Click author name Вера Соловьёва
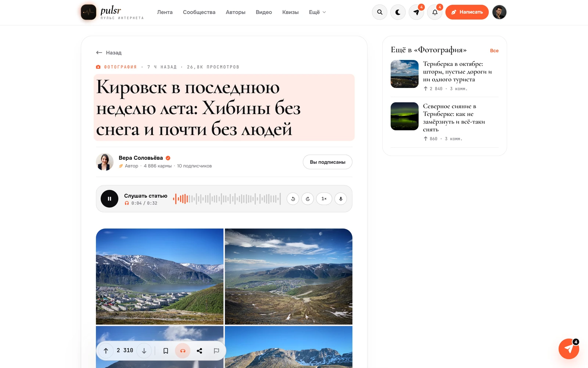Image resolution: width=588 pixels, height=368 pixels. coord(141,158)
